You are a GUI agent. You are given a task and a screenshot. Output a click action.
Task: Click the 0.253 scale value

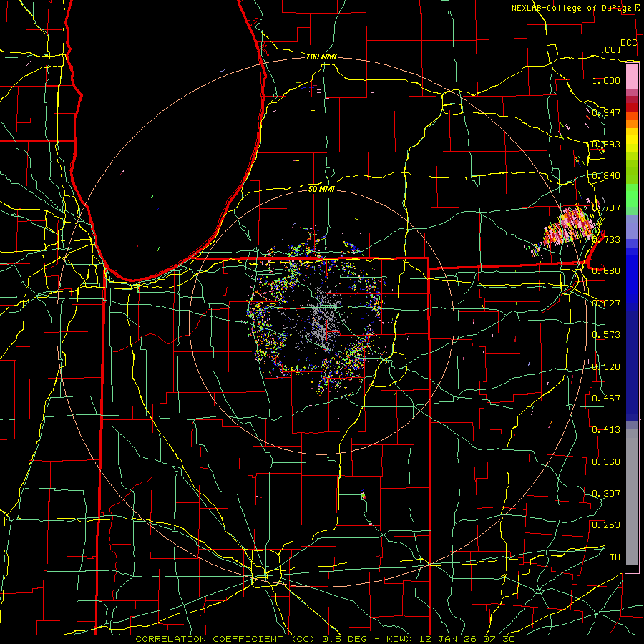pyautogui.click(x=606, y=525)
